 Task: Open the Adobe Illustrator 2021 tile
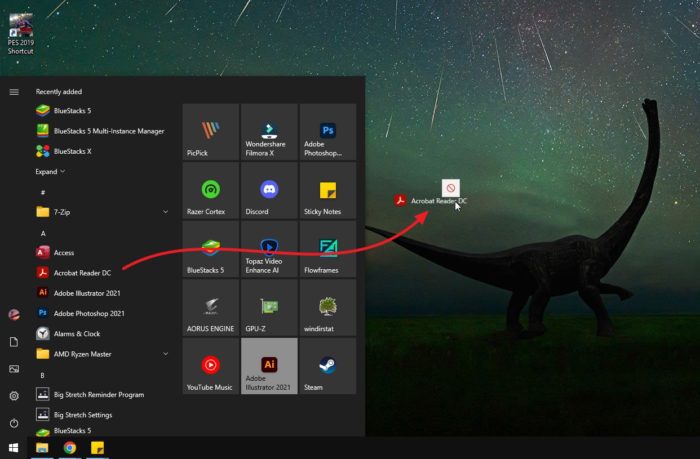(269, 366)
